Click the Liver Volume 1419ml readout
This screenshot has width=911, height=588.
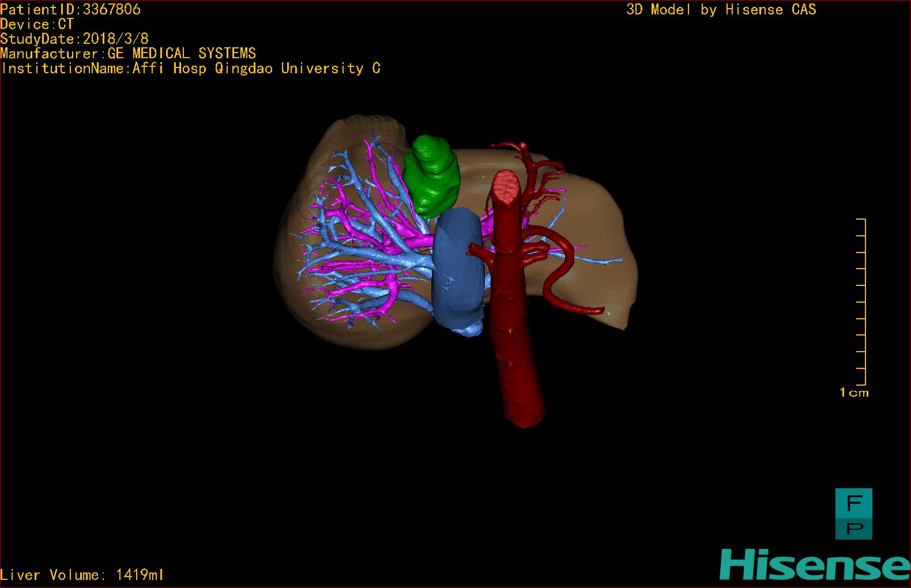[x=82, y=575]
